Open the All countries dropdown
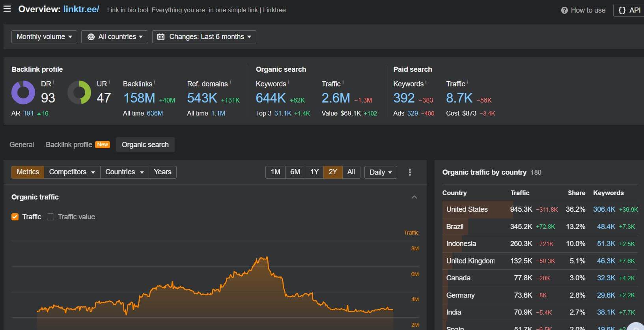 point(115,37)
